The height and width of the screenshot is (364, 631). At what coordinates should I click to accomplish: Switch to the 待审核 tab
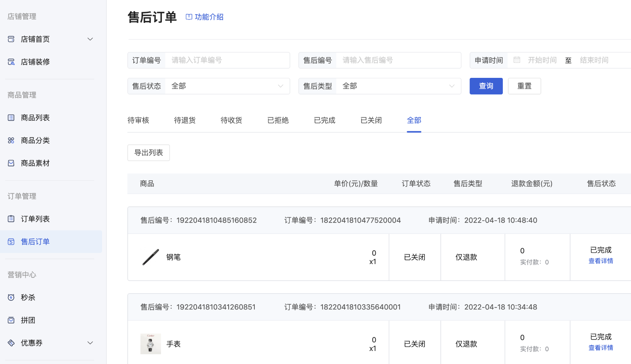click(138, 120)
